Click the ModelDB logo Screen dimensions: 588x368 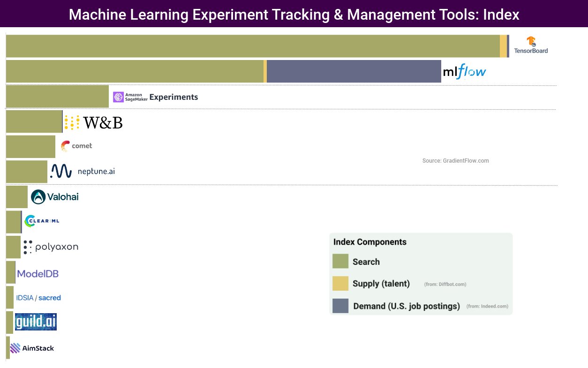38,274
